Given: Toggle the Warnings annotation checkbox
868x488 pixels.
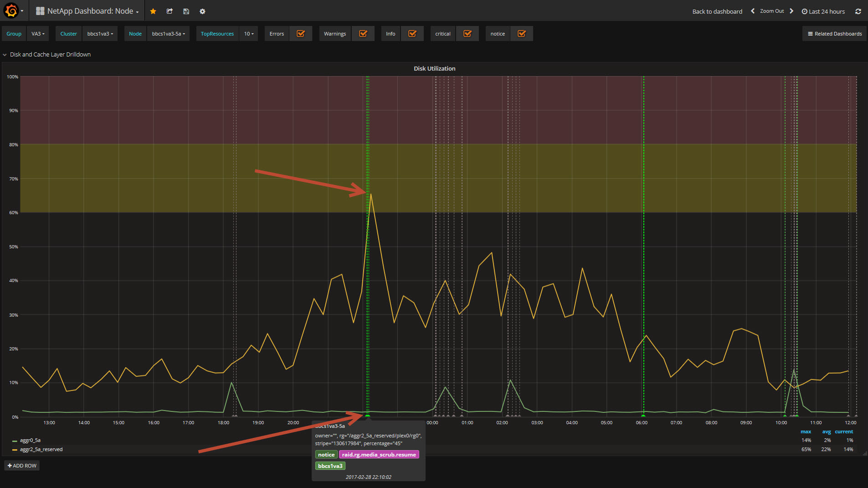Looking at the screenshot, I should 363,34.
